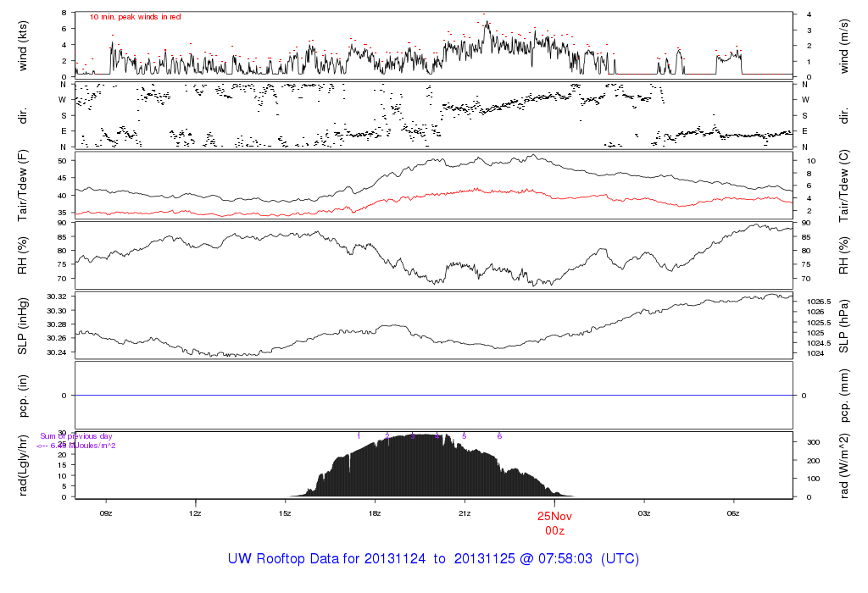Select the 03z tick on the time axis

644,513
